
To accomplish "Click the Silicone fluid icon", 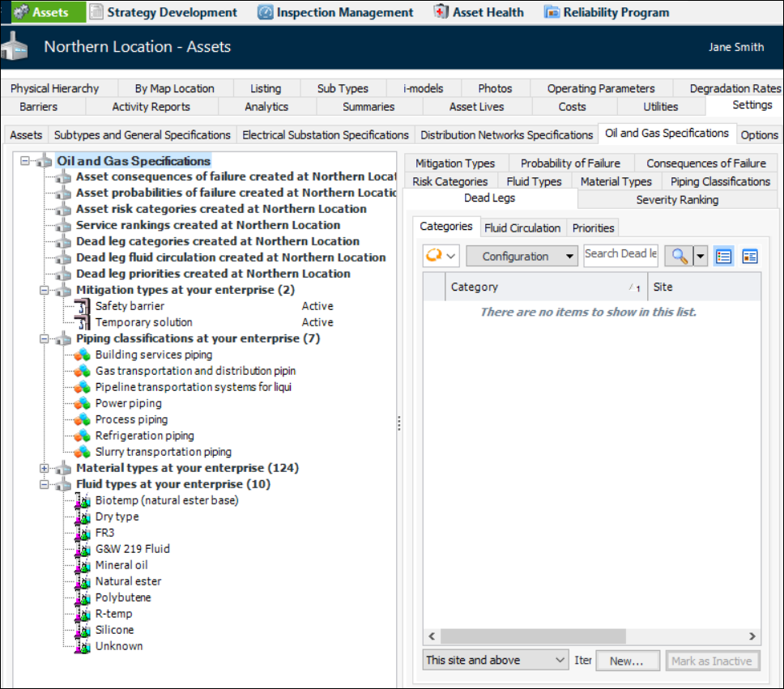I will [x=83, y=630].
